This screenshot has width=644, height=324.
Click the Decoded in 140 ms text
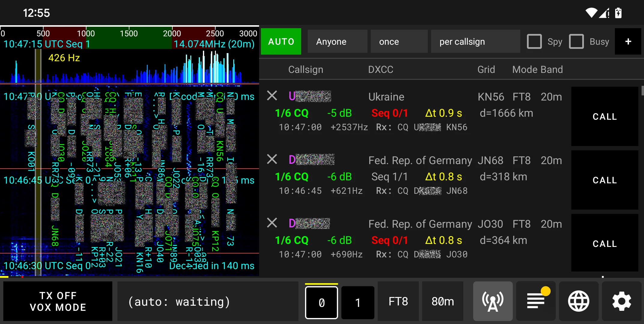pos(212,265)
